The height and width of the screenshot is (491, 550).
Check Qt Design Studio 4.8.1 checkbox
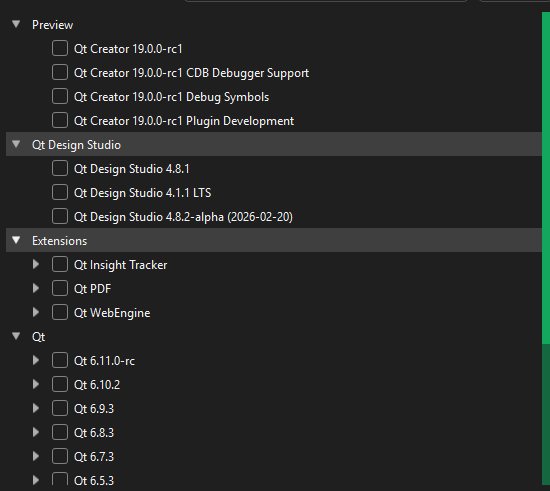[x=60, y=168]
